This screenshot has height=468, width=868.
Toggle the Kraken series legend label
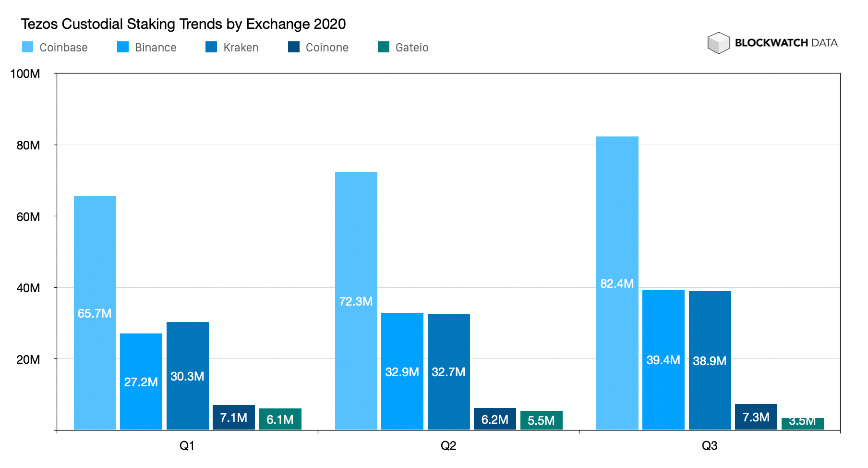(241, 48)
